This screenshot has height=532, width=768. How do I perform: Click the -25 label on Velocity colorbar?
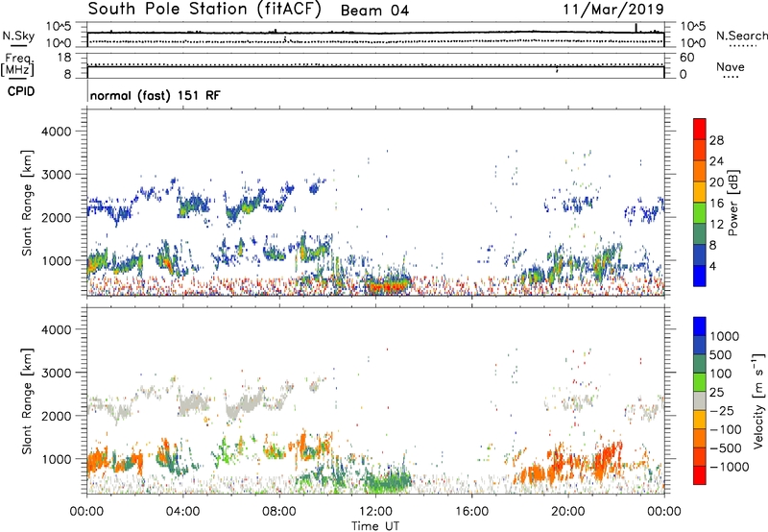coord(722,411)
